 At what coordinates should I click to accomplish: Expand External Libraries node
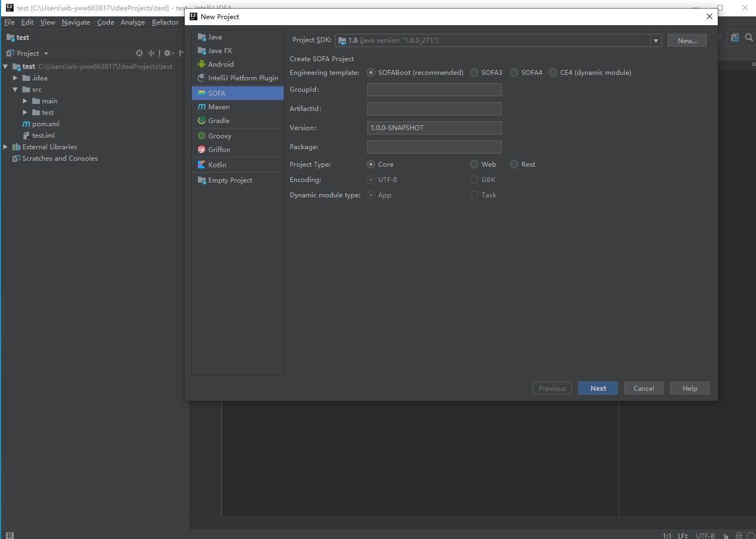5,147
